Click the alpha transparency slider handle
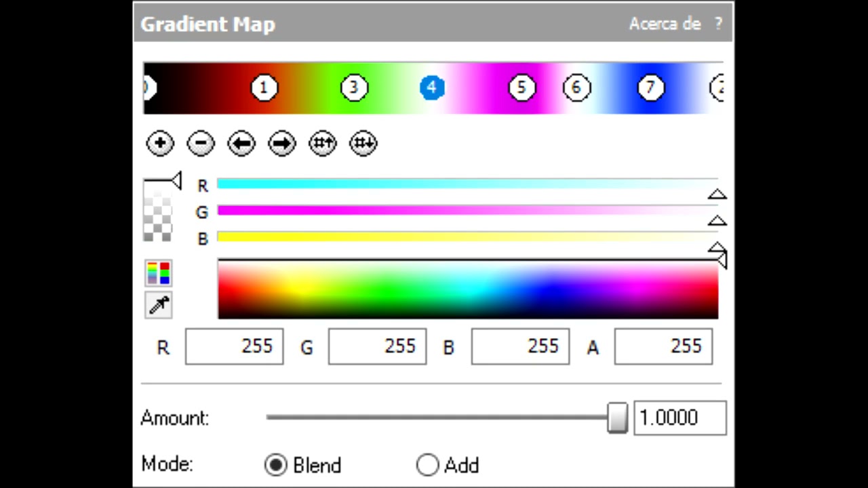 [x=176, y=181]
